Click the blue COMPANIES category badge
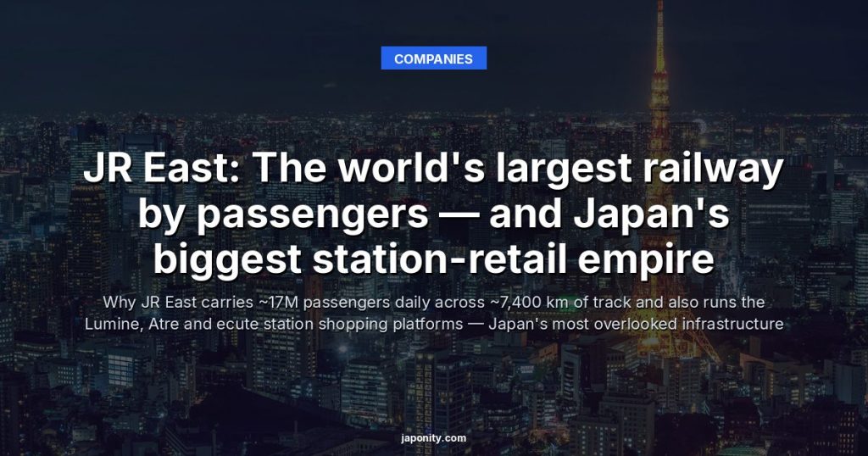 click(x=433, y=58)
